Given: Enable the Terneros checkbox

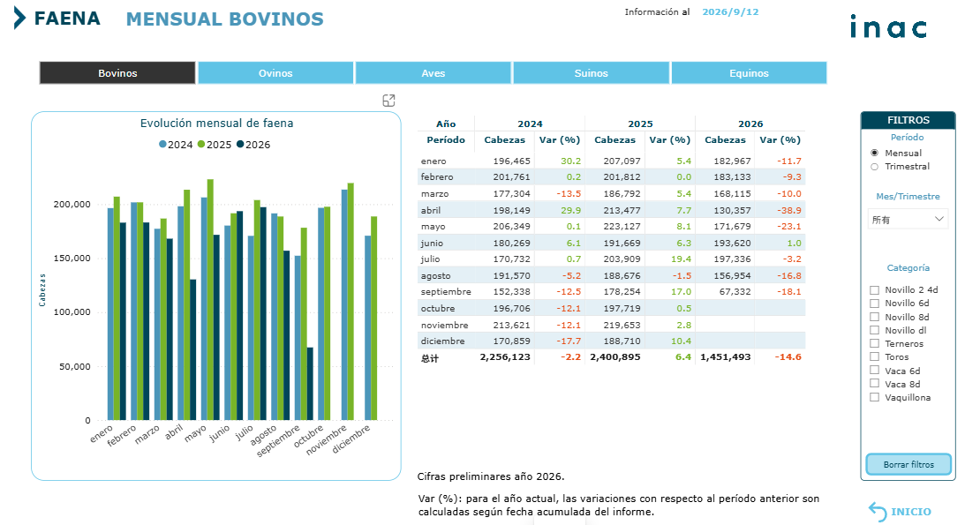Looking at the screenshot, I should point(874,343).
